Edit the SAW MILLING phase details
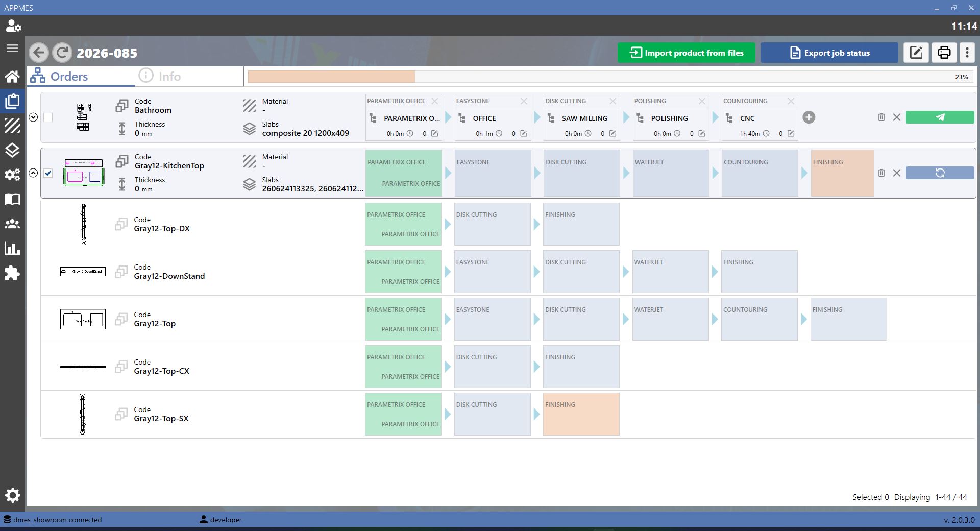This screenshot has height=531, width=980. pos(612,134)
